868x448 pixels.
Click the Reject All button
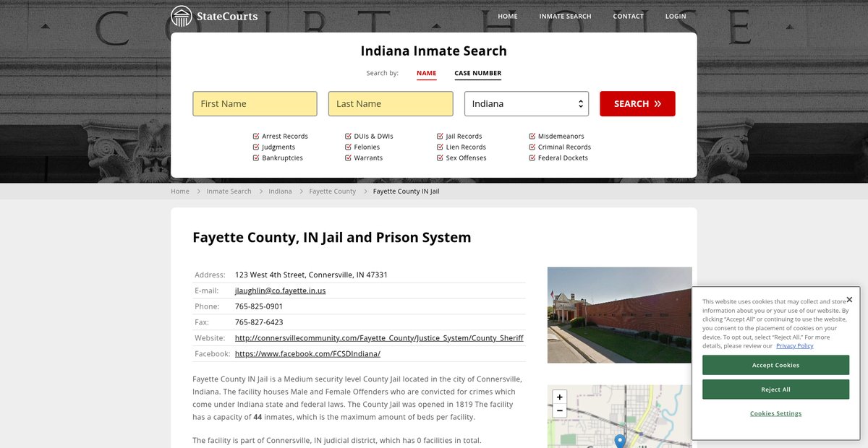point(775,389)
